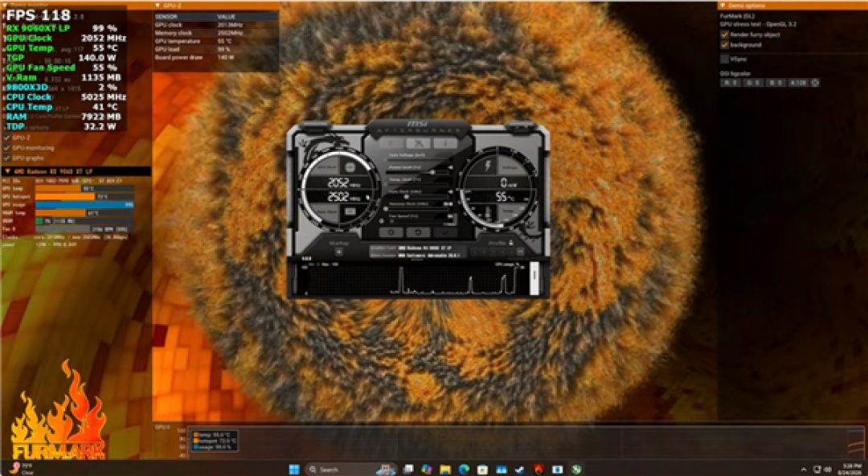Switch to FurMark's flame icon on the taskbar
Image resolution: width=868 pixels, height=476 pixels.
click(539, 470)
